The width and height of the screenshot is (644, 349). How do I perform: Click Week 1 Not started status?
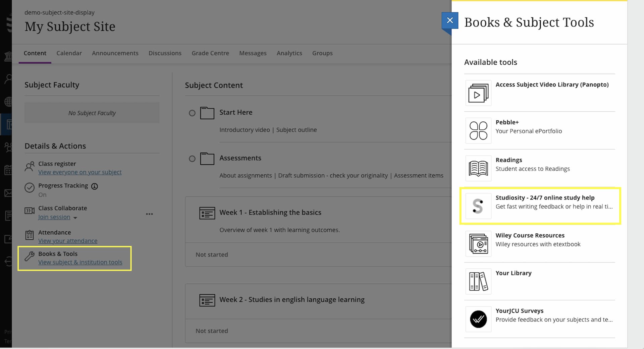(212, 254)
